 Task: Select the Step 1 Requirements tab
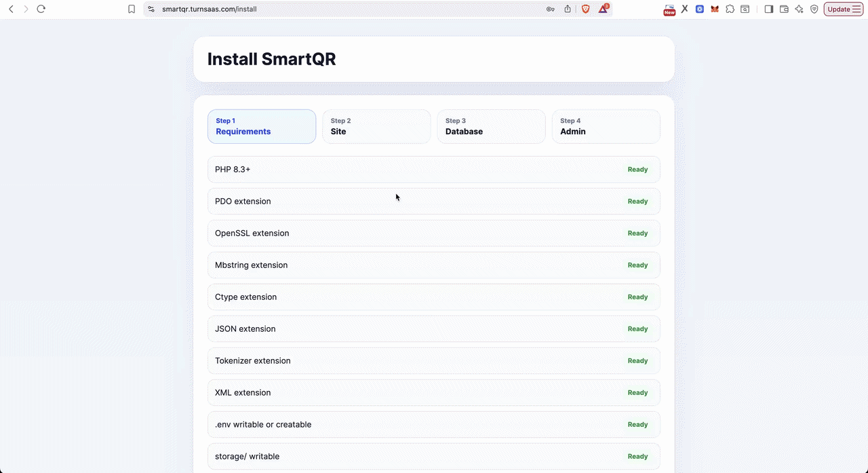click(x=262, y=126)
